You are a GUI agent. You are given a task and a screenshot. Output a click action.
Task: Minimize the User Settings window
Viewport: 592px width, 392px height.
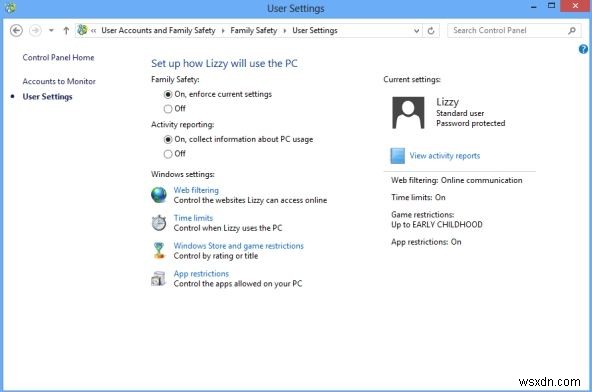(533, 7)
